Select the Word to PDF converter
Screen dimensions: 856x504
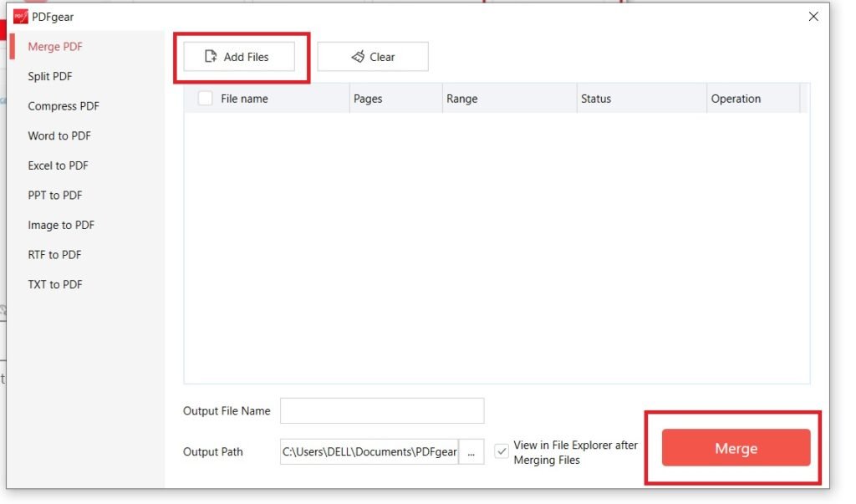click(59, 135)
